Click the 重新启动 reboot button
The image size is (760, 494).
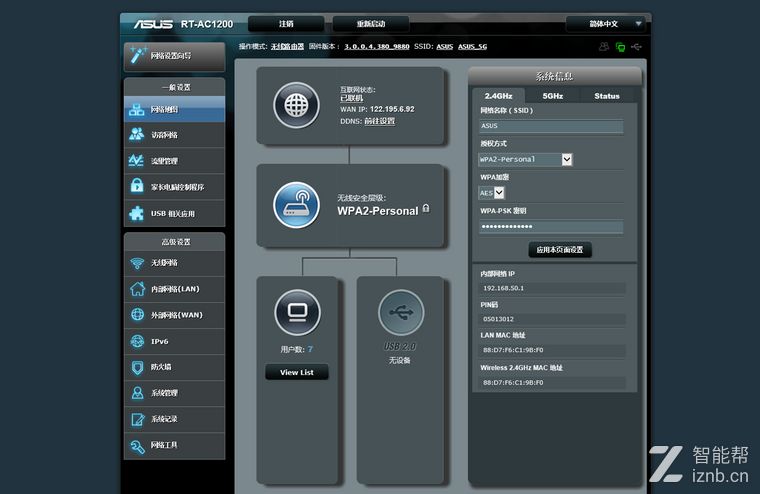click(x=370, y=24)
